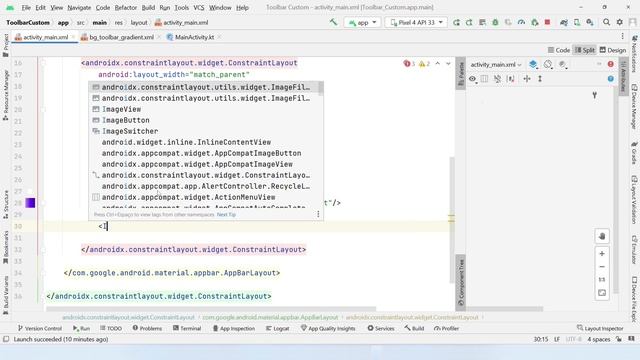This screenshot has width=640, height=360.
Task: Open the Problems tool window
Action: click(147, 328)
